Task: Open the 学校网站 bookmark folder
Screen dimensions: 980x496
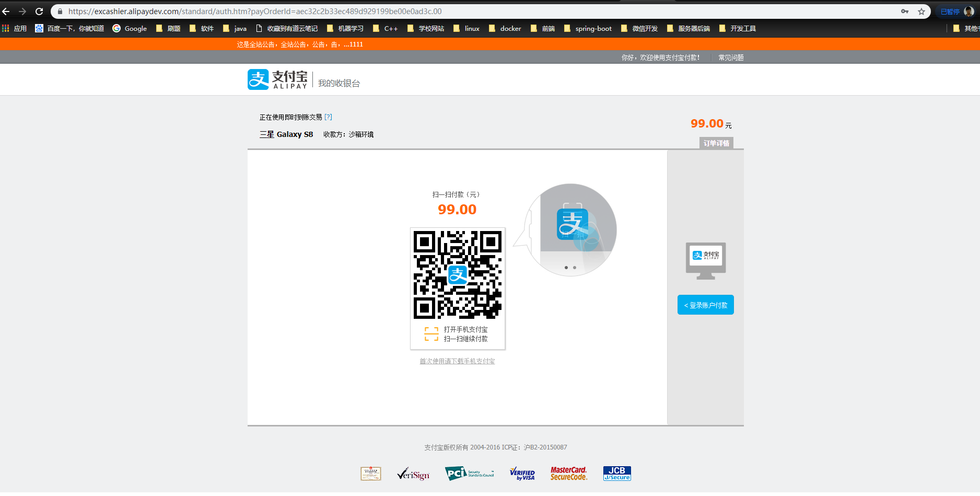Action: coord(425,28)
